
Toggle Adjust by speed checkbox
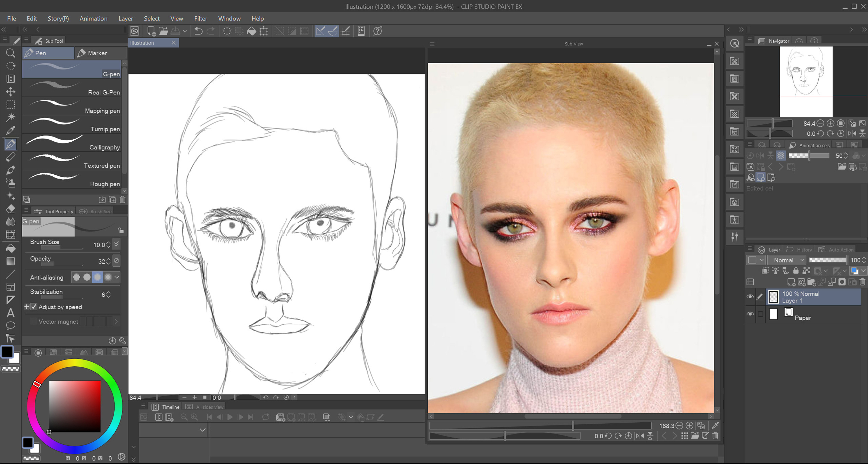click(33, 307)
